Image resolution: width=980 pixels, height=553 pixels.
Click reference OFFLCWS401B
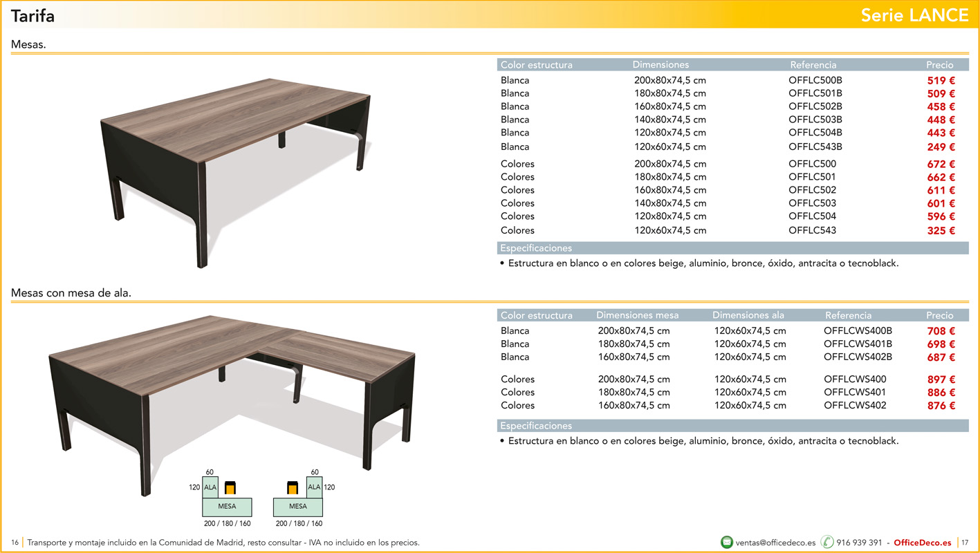(x=858, y=344)
